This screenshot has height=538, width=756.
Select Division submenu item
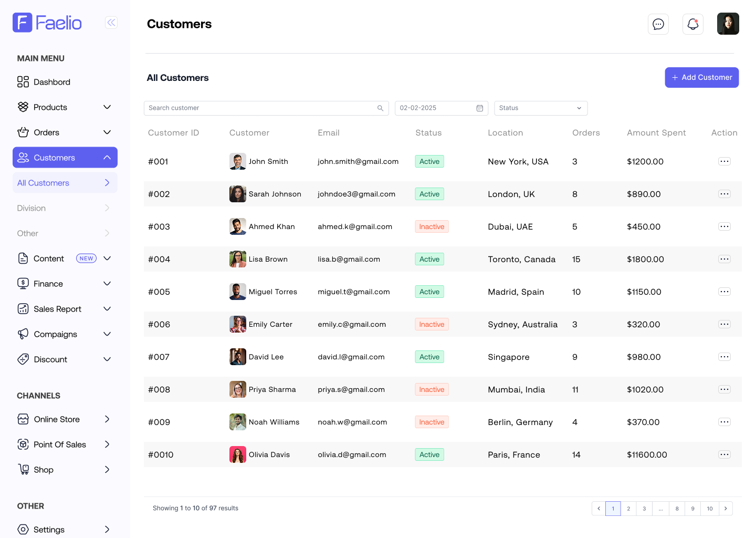coord(31,208)
